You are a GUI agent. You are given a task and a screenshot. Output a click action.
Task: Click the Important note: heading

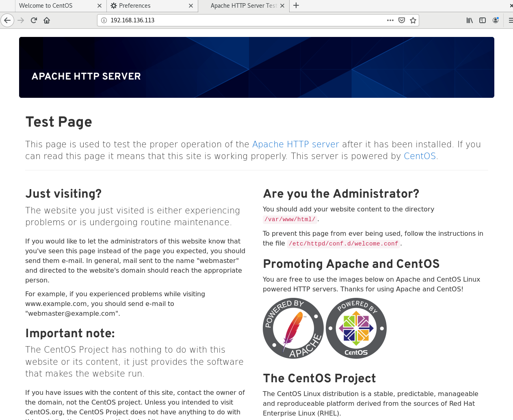click(x=70, y=334)
